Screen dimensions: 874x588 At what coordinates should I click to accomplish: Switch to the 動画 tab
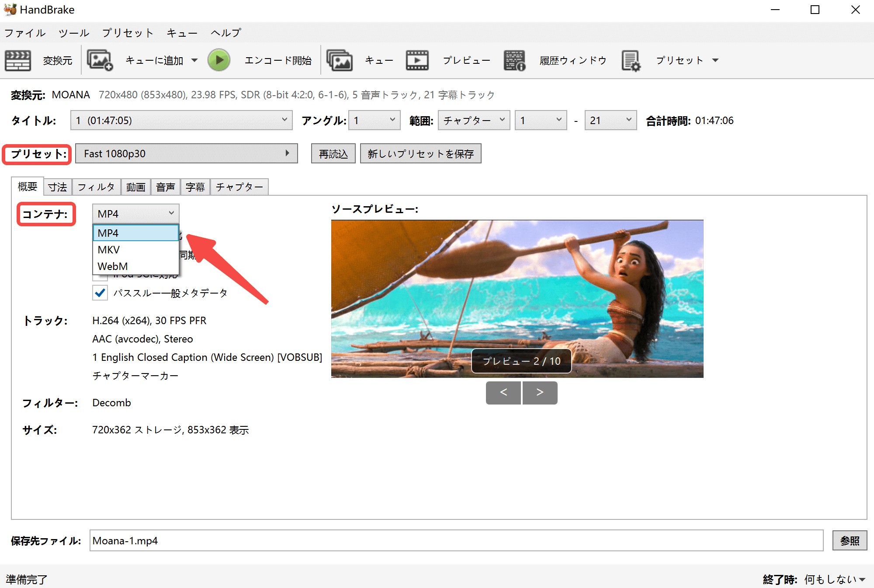click(135, 187)
